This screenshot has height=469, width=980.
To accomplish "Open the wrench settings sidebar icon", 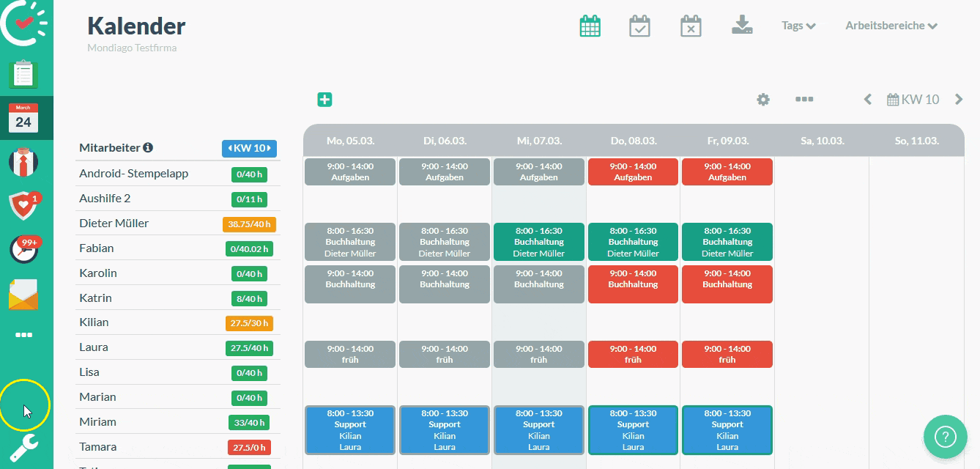I will pyautogui.click(x=23, y=447).
